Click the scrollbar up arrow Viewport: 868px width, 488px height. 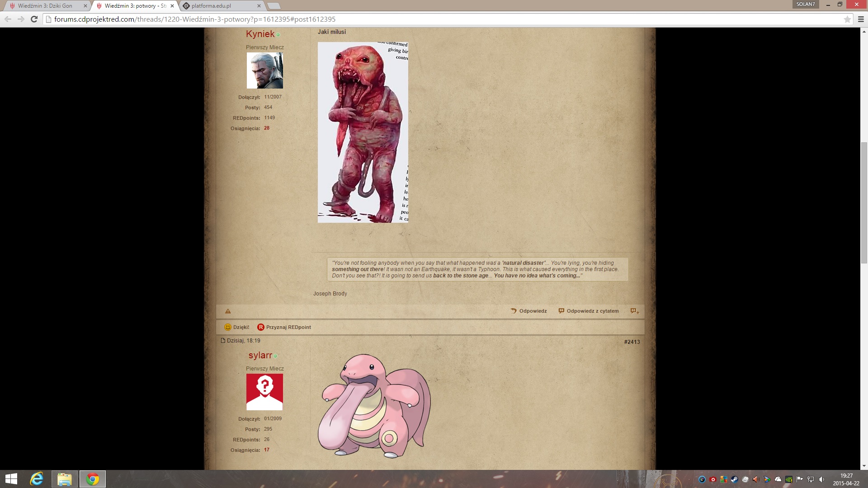coord(864,32)
